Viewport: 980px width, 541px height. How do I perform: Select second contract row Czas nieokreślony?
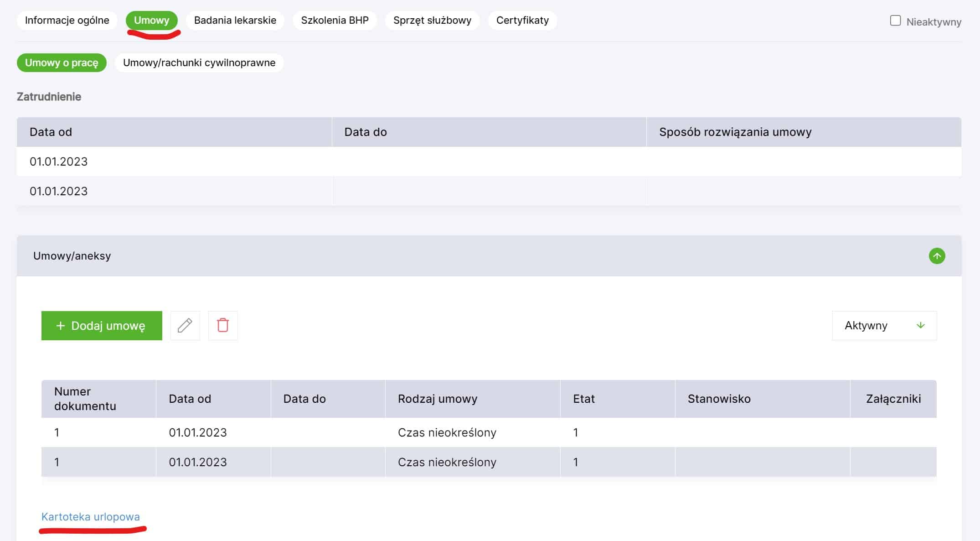[489, 462]
